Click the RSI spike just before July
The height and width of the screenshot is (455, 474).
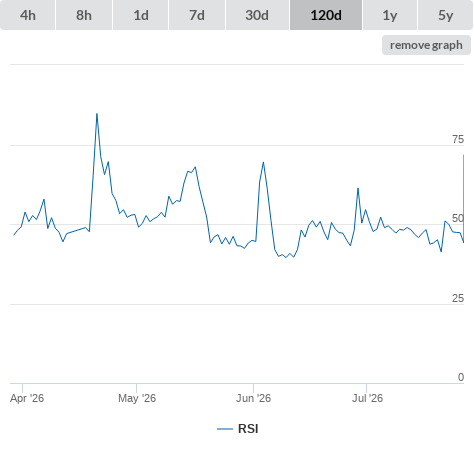tap(358, 189)
